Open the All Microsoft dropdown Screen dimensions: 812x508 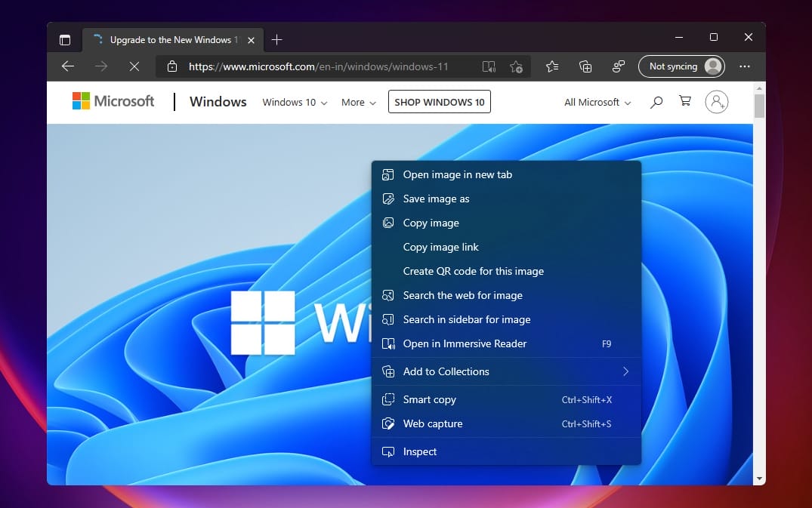(596, 102)
